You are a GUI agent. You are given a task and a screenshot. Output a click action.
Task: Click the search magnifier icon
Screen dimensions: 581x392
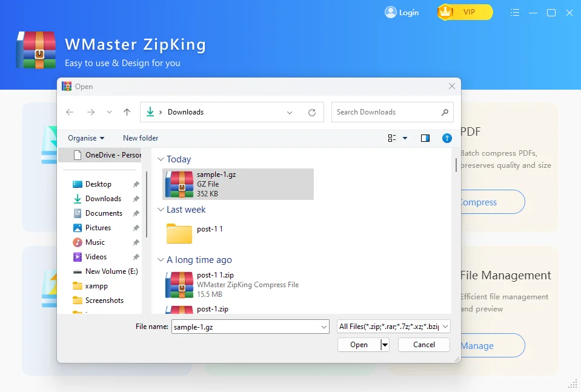pos(445,112)
